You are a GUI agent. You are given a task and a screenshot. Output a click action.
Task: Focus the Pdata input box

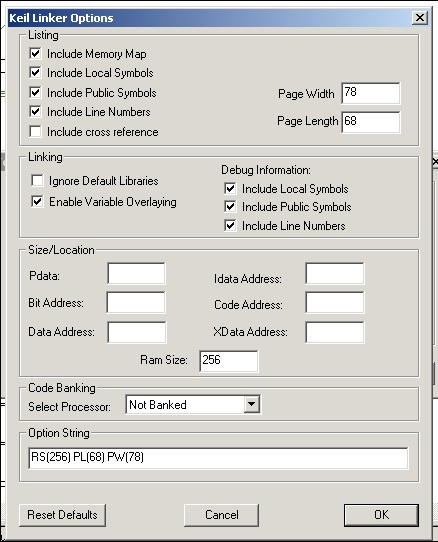click(x=136, y=273)
